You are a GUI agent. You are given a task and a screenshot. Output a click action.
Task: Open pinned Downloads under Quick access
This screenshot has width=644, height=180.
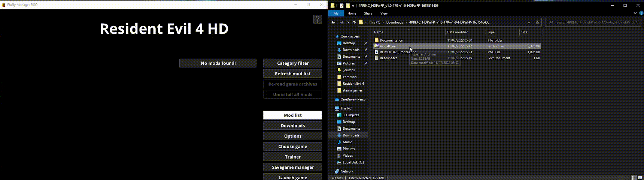(x=351, y=50)
